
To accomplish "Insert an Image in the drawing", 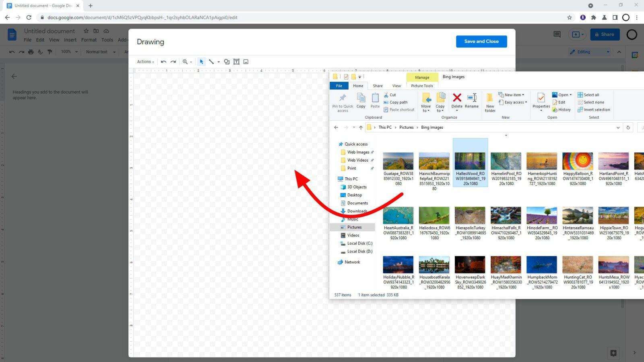I will click(x=247, y=62).
